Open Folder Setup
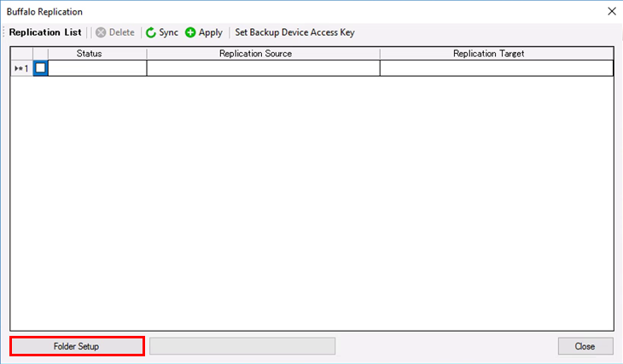 click(77, 346)
